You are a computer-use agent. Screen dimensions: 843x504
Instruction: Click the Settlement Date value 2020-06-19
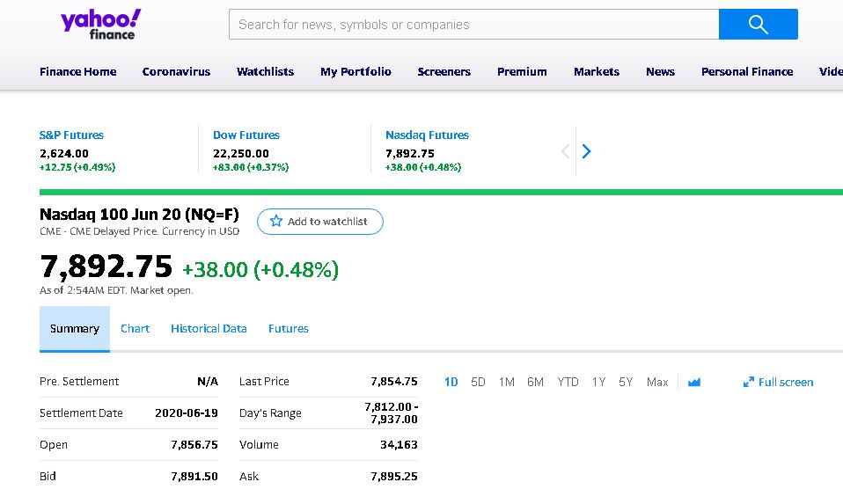point(186,413)
